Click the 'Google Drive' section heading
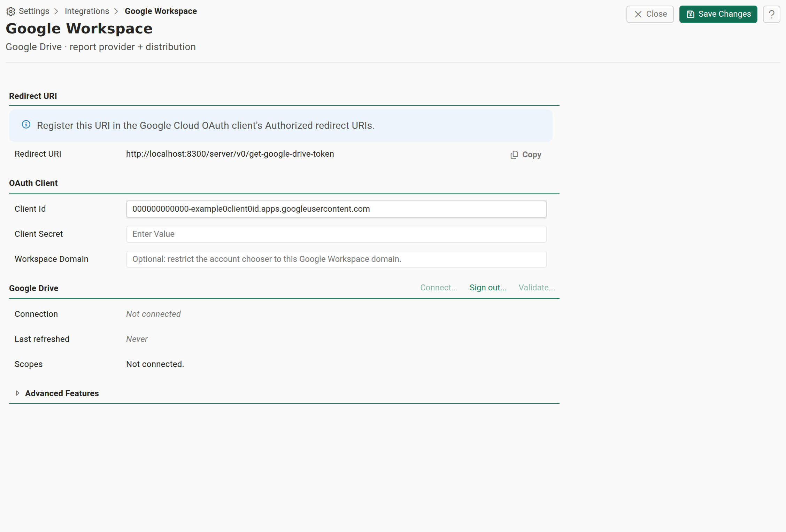 (34, 288)
